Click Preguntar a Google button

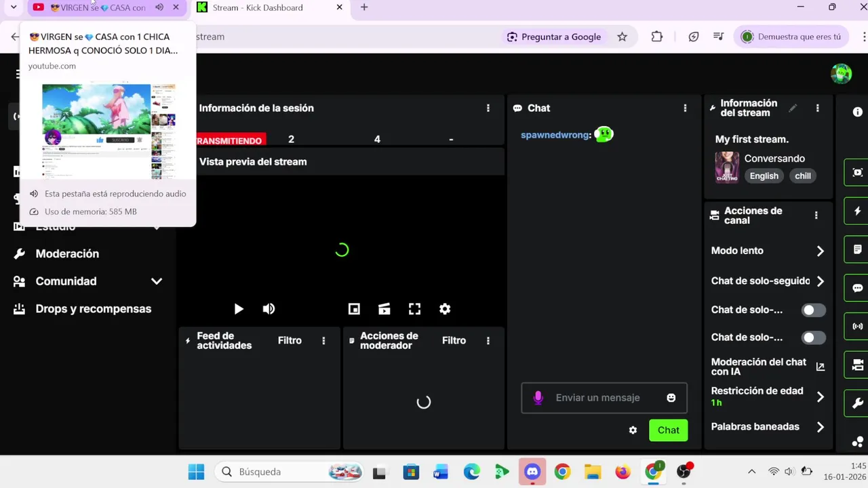tap(554, 37)
